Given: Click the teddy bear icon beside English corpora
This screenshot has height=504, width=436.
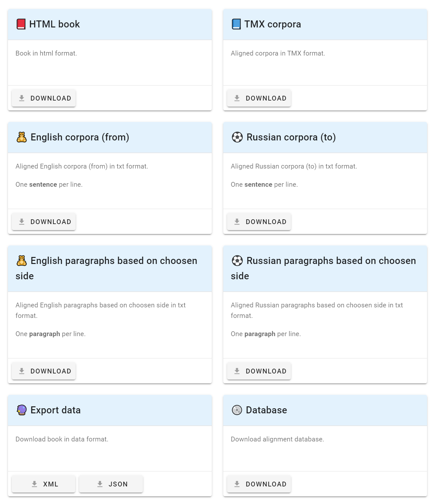Looking at the screenshot, I should 22,137.
